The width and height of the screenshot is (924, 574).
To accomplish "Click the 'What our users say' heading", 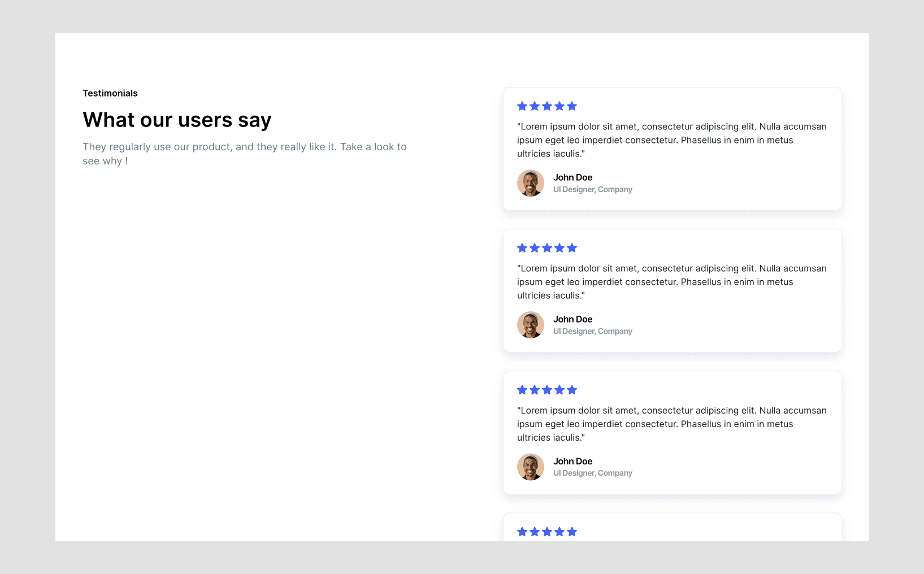I will pyautogui.click(x=177, y=120).
